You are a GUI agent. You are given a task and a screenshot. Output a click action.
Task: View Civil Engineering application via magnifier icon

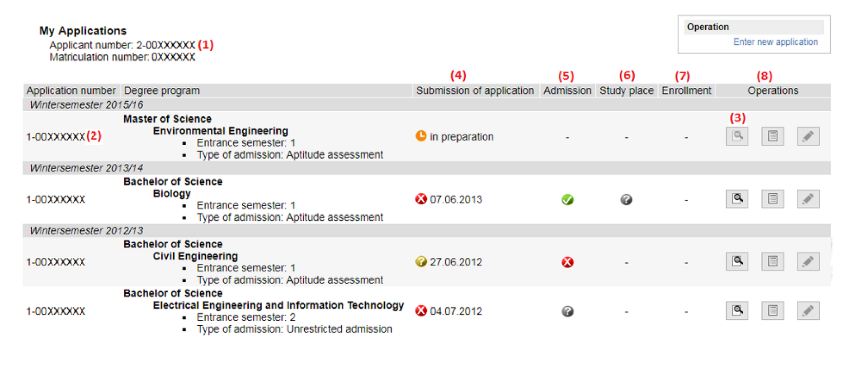click(x=737, y=261)
